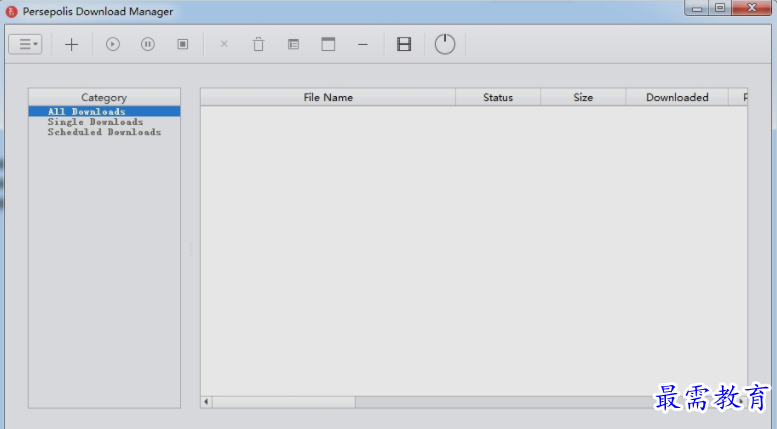Click the minus minimize-to-tray toolbar icon
Viewport: 777px width, 429px height.
tap(362, 44)
